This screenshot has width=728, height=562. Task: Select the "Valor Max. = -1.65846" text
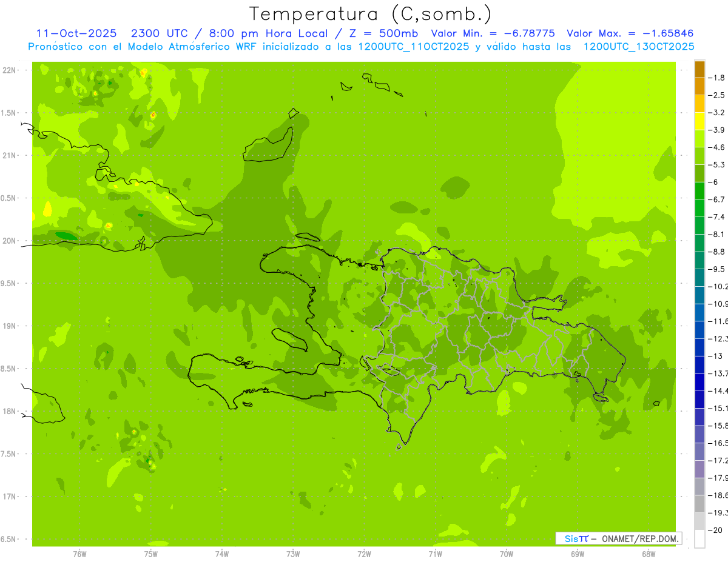click(x=630, y=33)
